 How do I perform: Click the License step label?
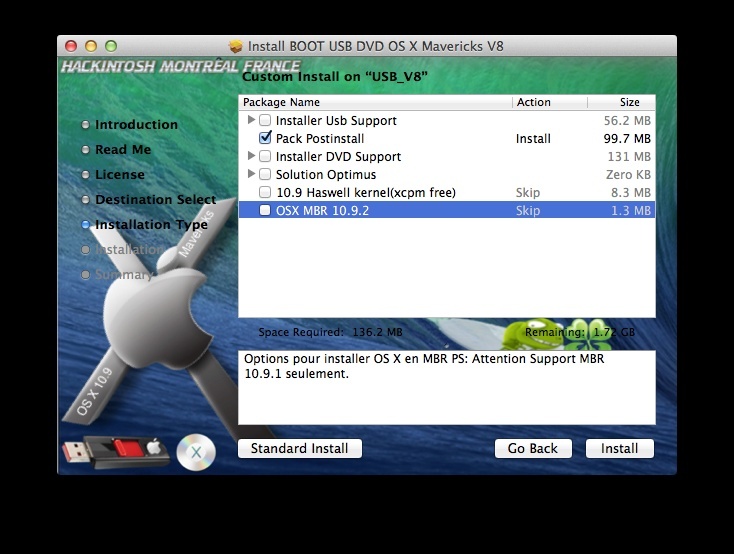[x=120, y=175]
